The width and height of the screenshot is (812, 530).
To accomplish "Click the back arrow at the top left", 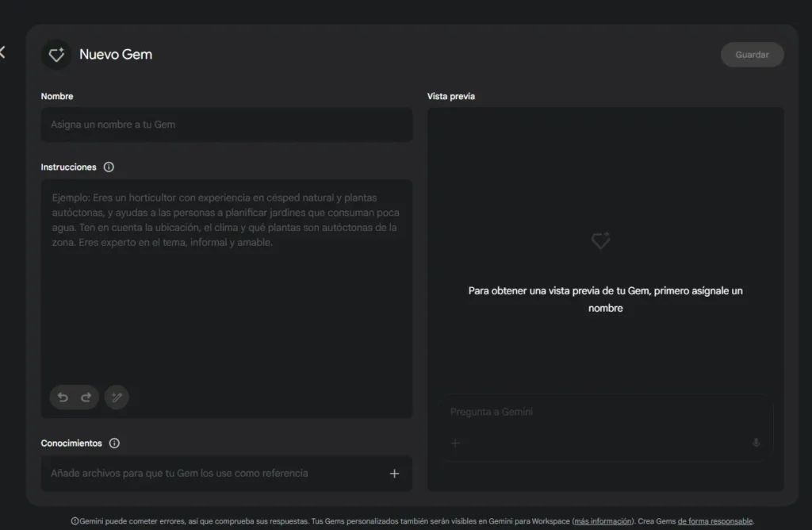I will coord(2,52).
